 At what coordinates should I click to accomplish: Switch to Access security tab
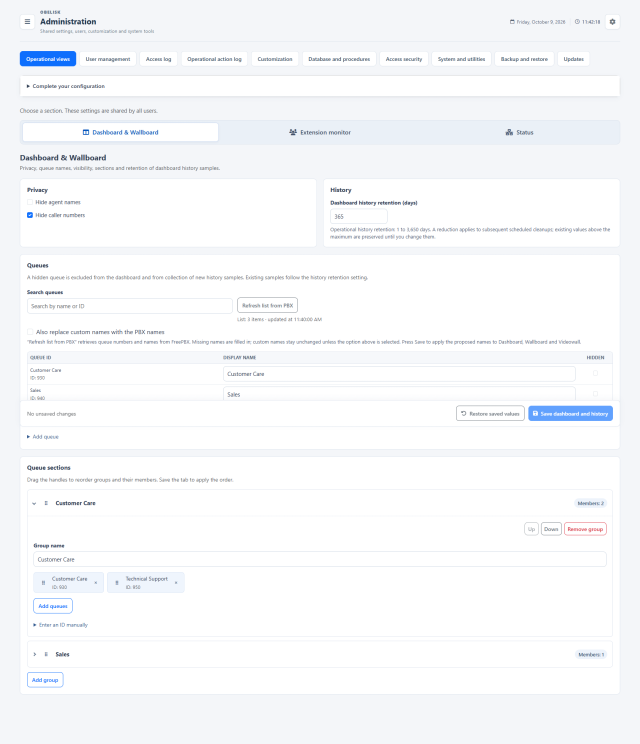click(x=404, y=59)
